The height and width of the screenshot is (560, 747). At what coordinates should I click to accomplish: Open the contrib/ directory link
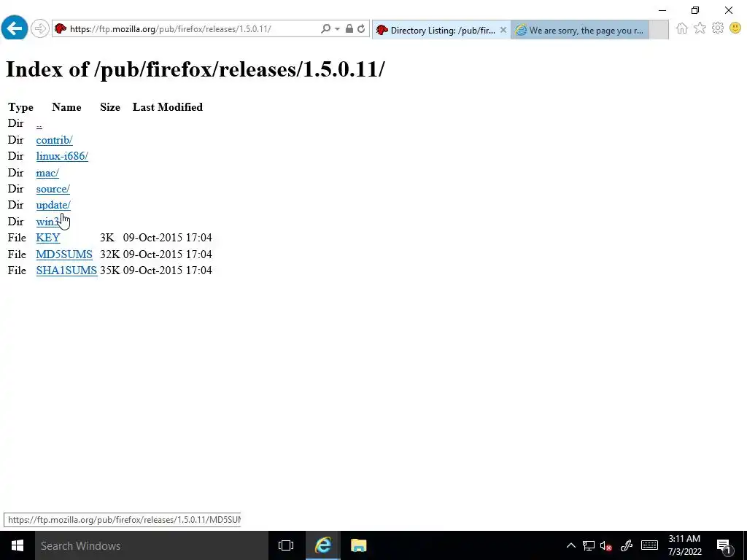click(x=54, y=140)
